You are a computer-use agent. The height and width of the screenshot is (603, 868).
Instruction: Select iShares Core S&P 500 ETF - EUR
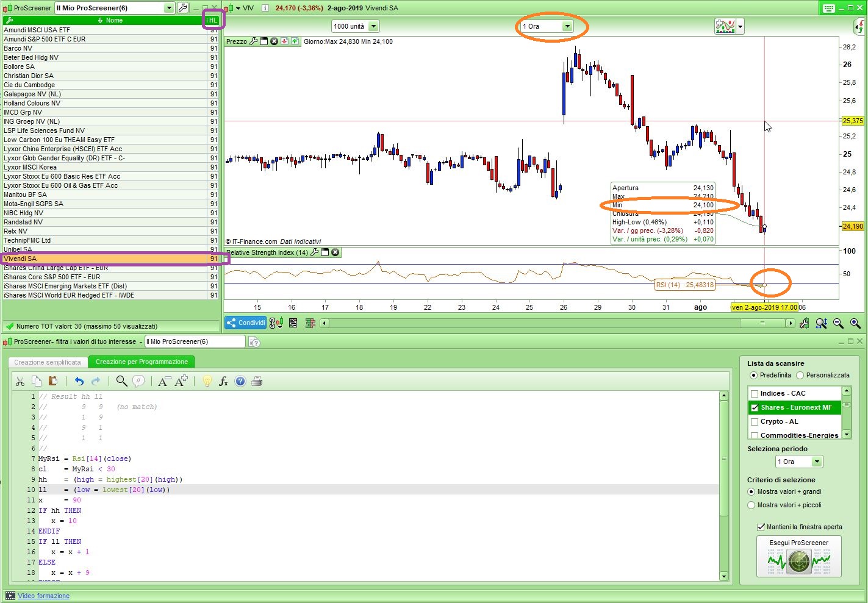click(x=110, y=277)
